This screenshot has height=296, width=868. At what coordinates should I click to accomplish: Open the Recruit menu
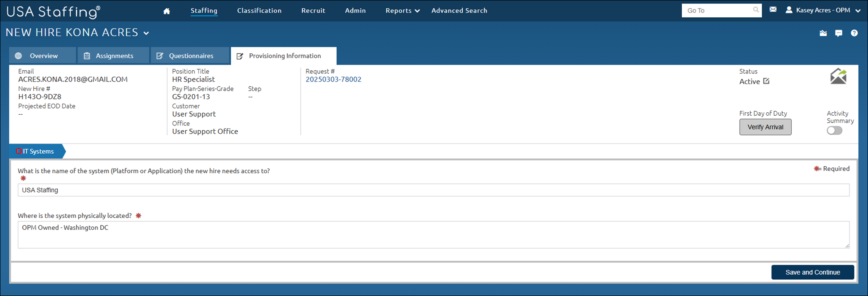click(313, 11)
